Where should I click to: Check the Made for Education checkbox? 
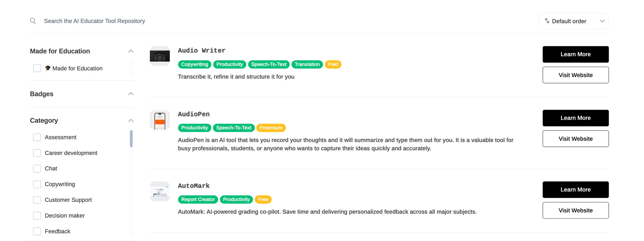(x=37, y=68)
